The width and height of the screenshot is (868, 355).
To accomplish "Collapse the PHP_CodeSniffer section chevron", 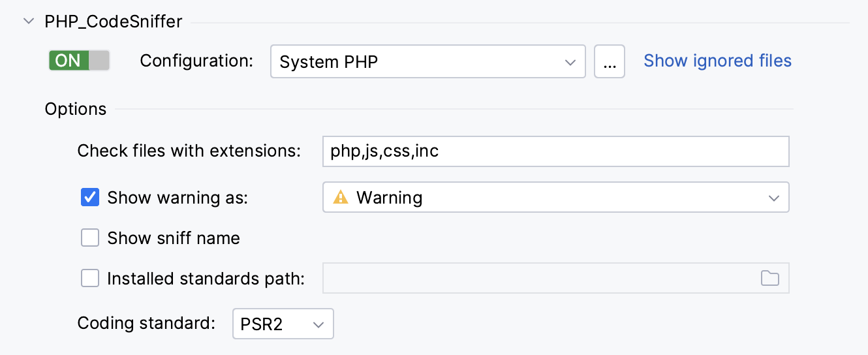I will [x=28, y=22].
